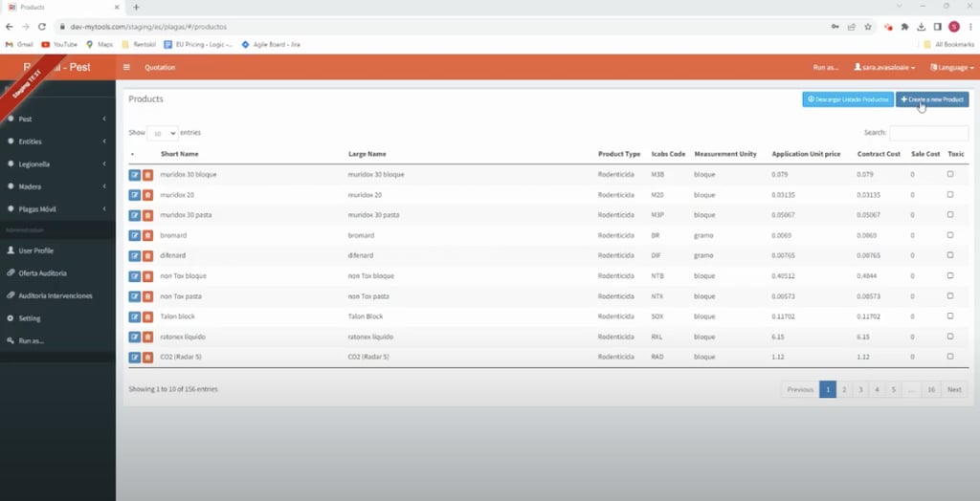Expand the Madera sidebar menu
This screenshot has height=501, width=980.
(x=57, y=186)
